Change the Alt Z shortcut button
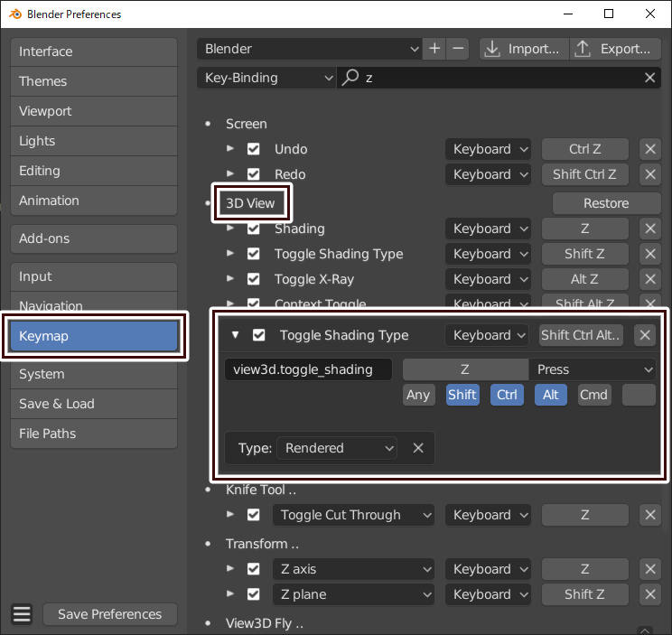The width and height of the screenshot is (672, 635). (x=584, y=279)
